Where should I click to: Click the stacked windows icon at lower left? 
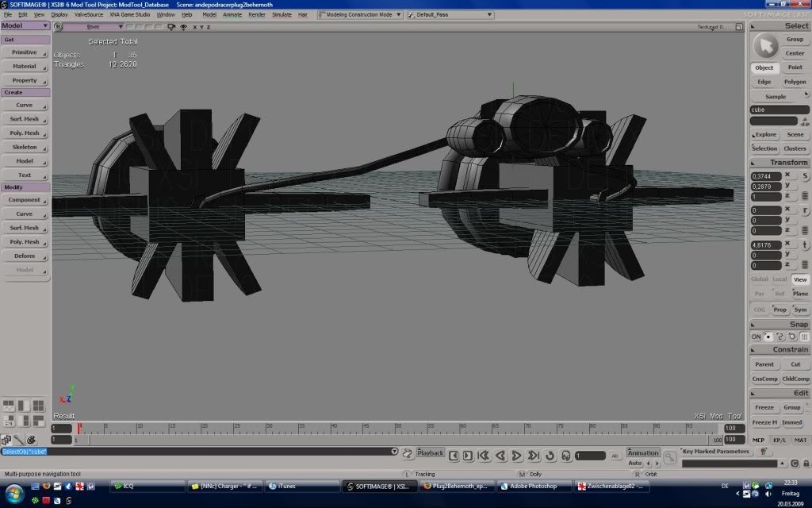[6, 440]
